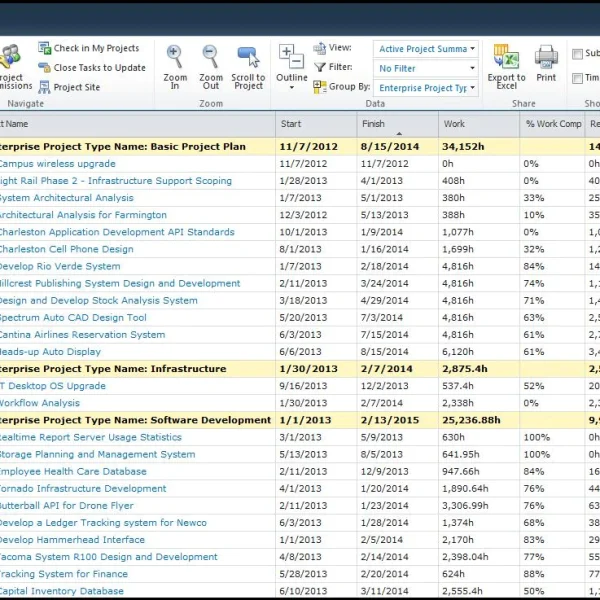Select the Software Development group row
The image size is (600, 600).
(x=300, y=420)
